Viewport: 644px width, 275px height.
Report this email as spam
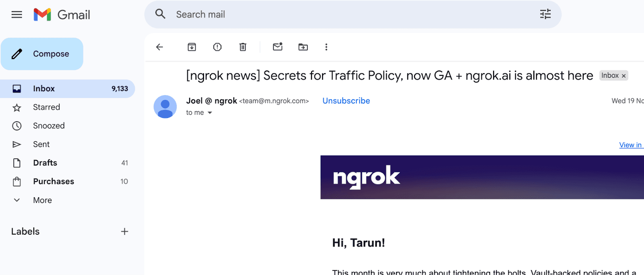click(x=217, y=47)
